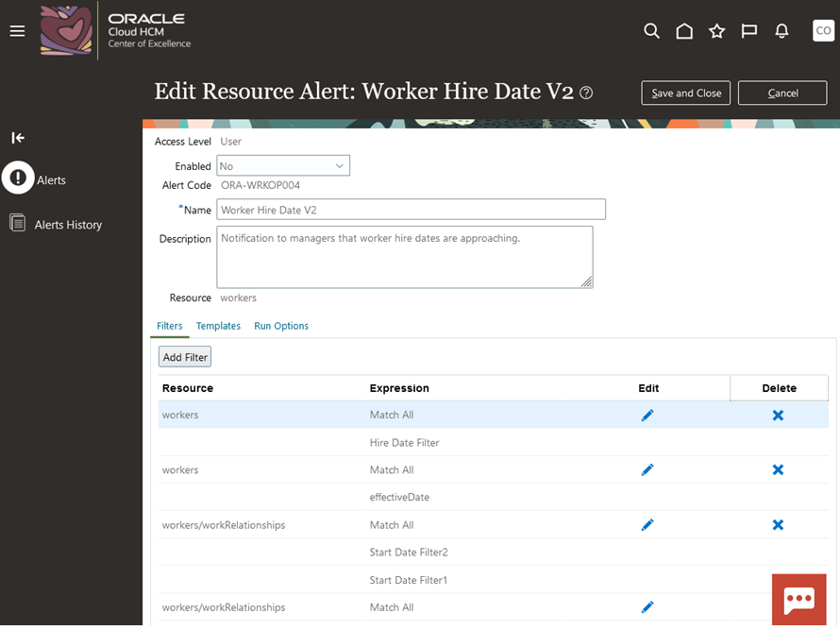Select the 'Start Date Filter1' expression text
The width and height of the screenshot is (840, 630).
[x=409, y=580]
